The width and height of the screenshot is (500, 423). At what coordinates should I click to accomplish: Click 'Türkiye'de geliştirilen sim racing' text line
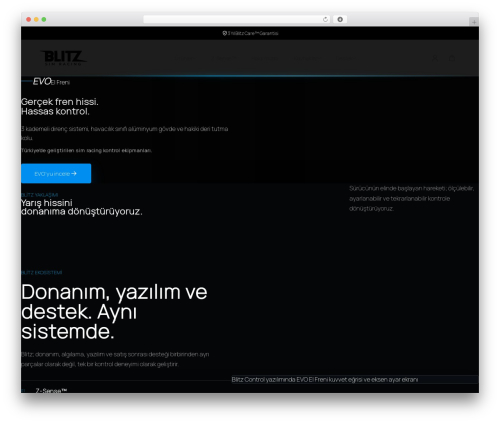[87, 150]
